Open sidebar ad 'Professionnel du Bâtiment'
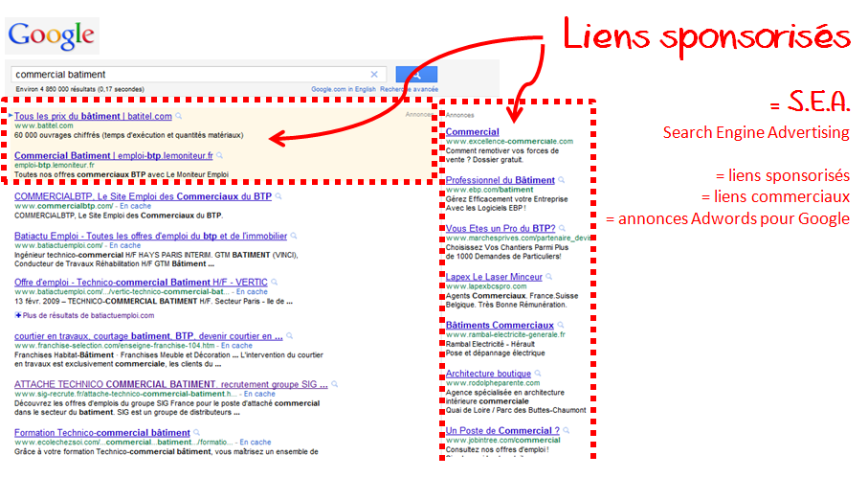This screenshot has width=868, height=478. pos(500,180)
